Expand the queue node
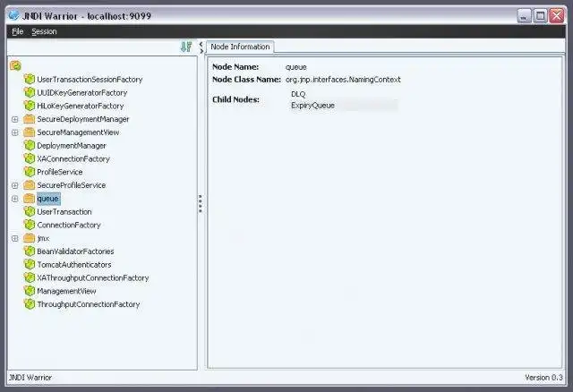573x392 pixels. pyautogui.click(x=15, y=199)
